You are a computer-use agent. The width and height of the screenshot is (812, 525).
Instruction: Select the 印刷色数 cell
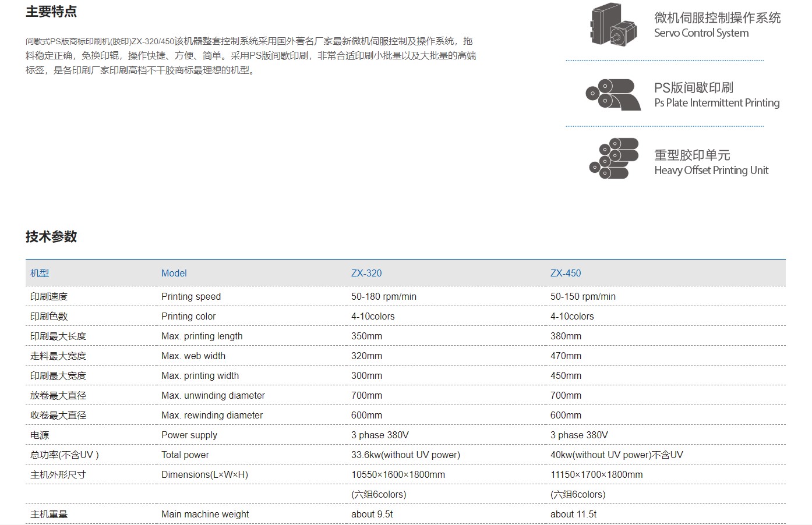coord(49,316)
